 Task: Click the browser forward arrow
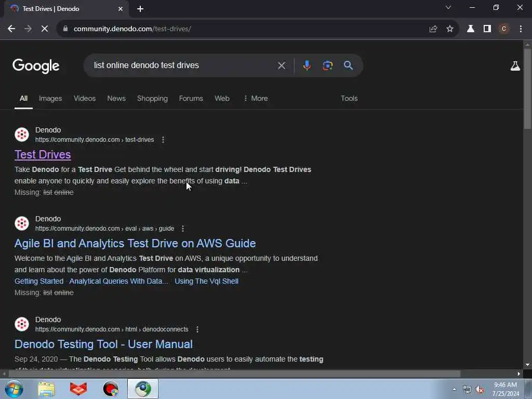[x=28, y=29]
